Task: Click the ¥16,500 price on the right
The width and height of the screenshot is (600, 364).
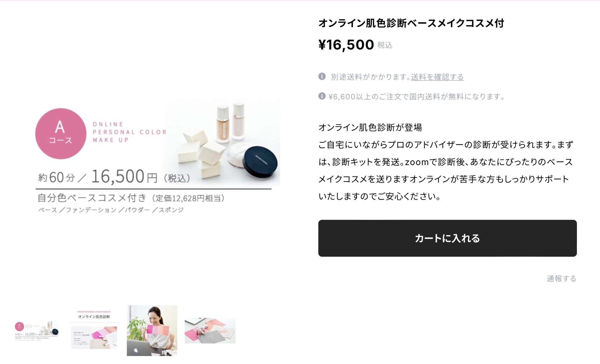Action: [346, 45]
